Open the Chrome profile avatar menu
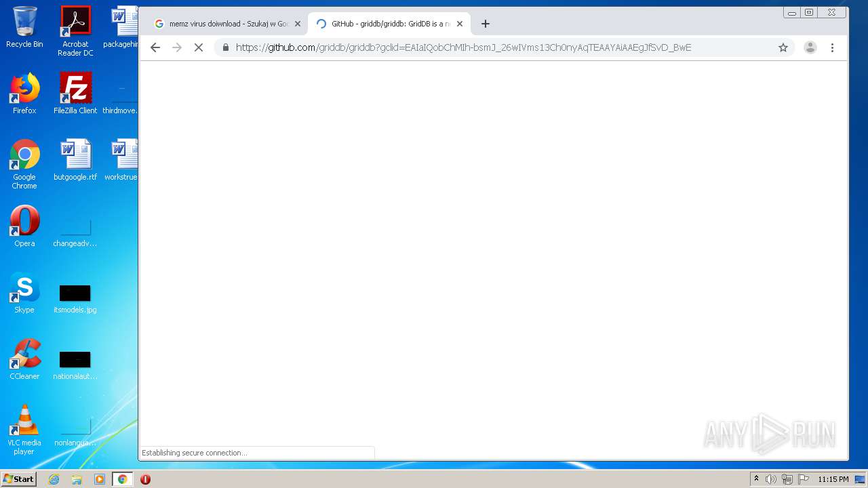Screen dimensions: 868x488 coord(810,47)
